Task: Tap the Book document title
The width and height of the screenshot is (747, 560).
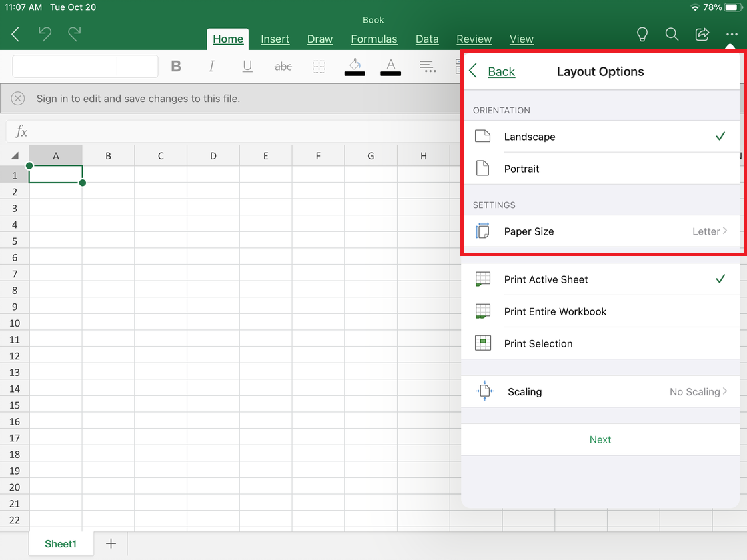Action: (x=373, y=20)
